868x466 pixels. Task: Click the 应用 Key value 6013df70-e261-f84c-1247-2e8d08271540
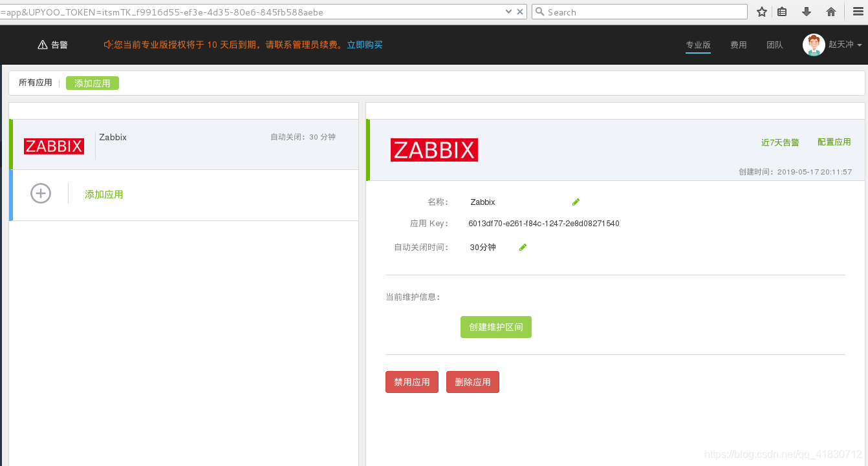click(544, 224)
